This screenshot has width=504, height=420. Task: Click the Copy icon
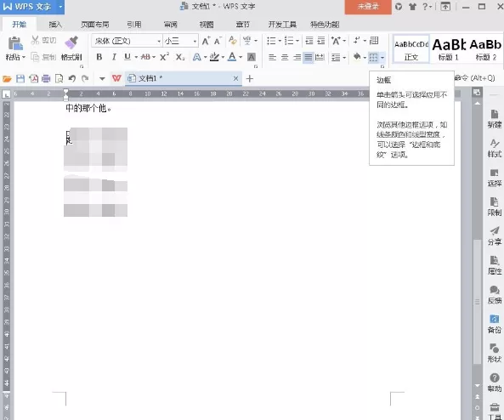(x=35, y=57)
